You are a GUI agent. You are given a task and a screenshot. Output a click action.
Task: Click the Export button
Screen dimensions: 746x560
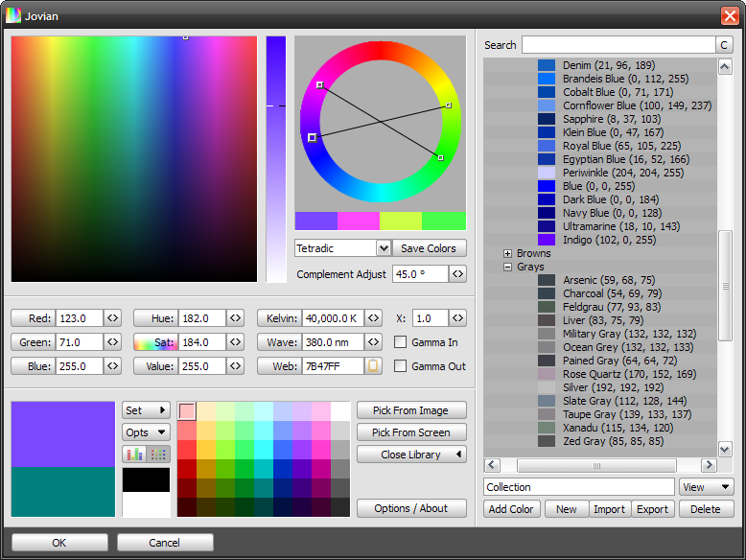pyautogui.click(x=653, y=509)
